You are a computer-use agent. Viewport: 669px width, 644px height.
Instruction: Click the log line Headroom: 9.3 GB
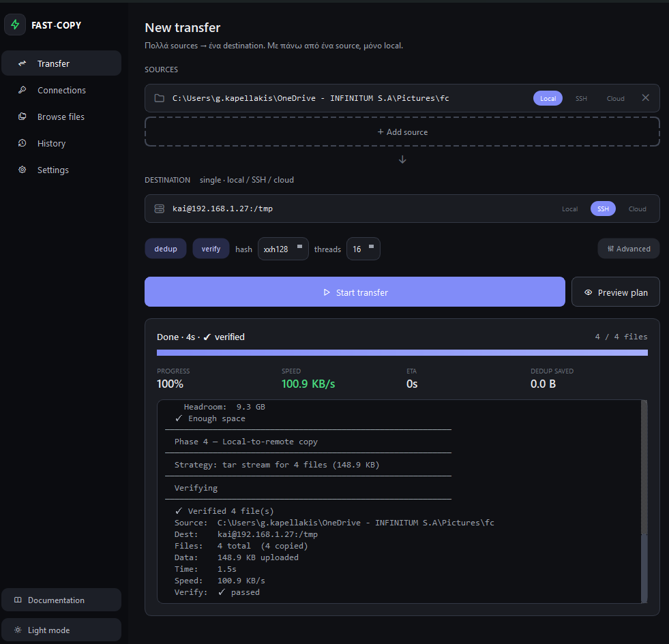224,406
